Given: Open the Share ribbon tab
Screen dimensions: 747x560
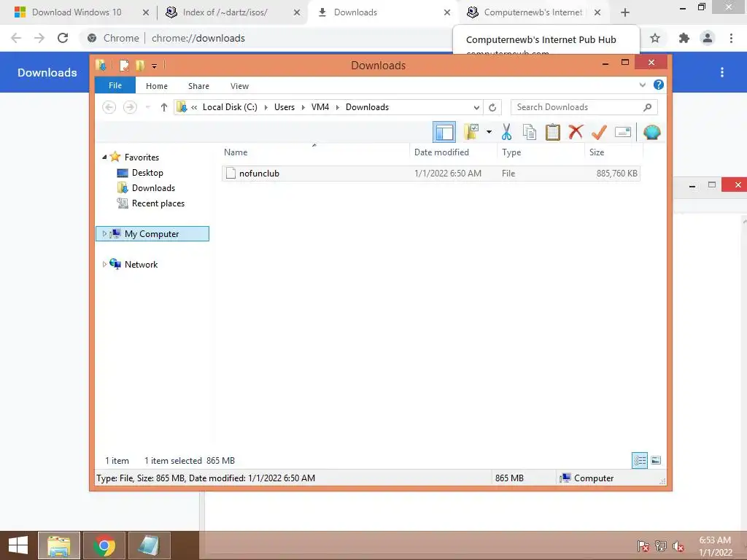Looking at the screenshot, I should [x=198, y=86].
